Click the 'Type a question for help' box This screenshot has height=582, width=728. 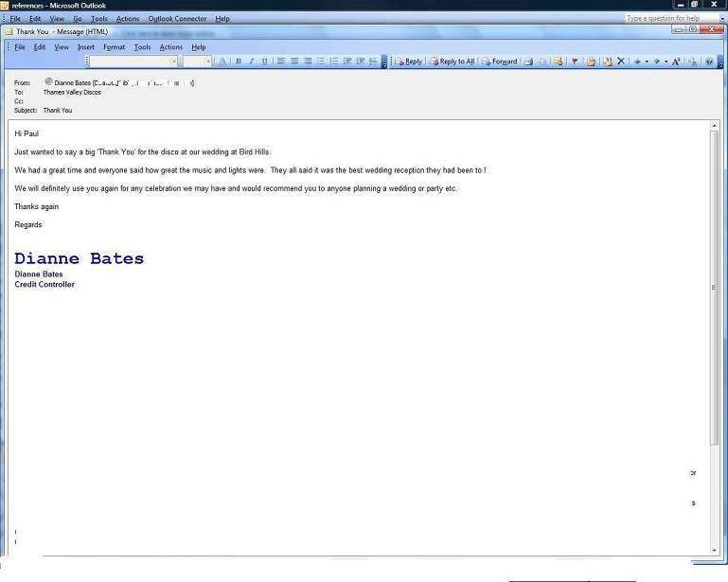click(665, 18)
